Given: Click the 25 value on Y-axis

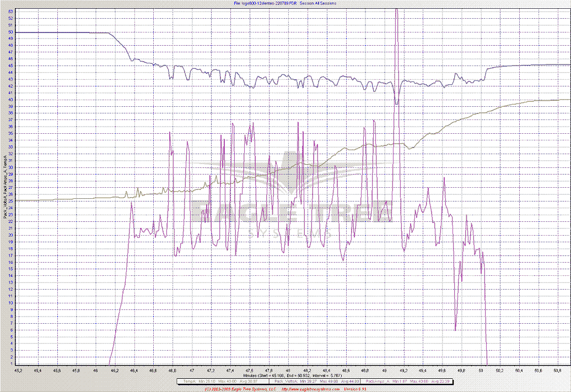Looking at the screenshot, I should 11,201.
